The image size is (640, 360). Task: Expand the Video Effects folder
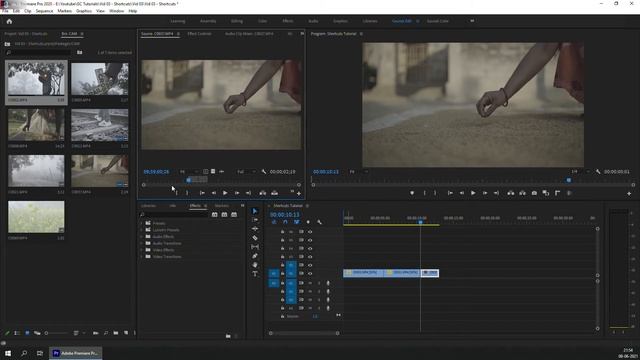[142, 250]
